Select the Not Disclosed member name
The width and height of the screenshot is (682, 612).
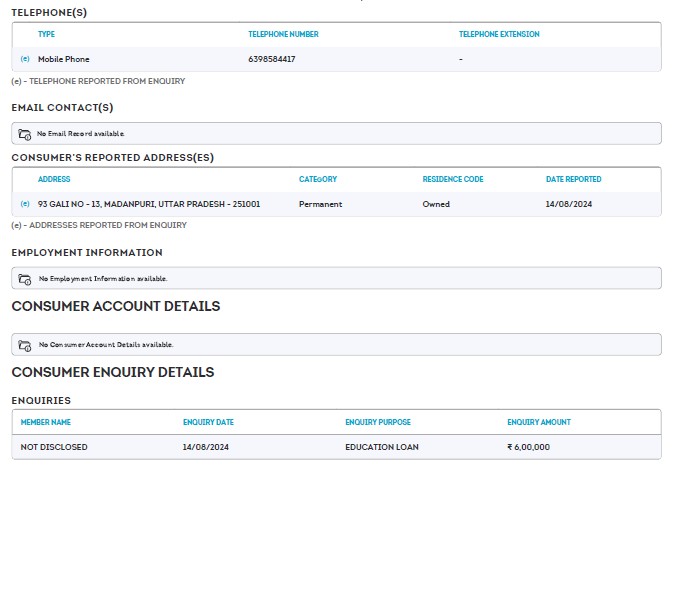54,447
